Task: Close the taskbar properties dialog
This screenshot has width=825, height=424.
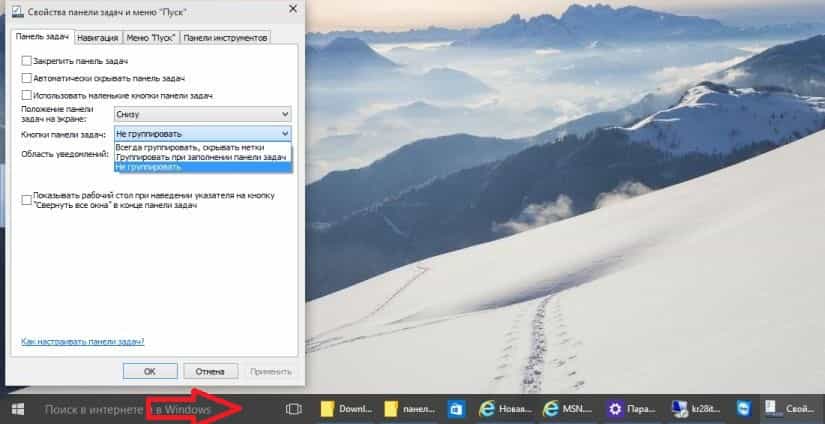Action: point(293,9)
